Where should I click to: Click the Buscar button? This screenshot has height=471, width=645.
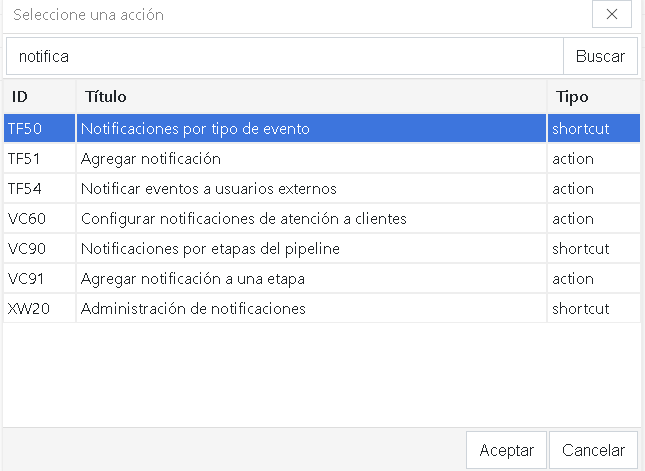tap(600, 57)
